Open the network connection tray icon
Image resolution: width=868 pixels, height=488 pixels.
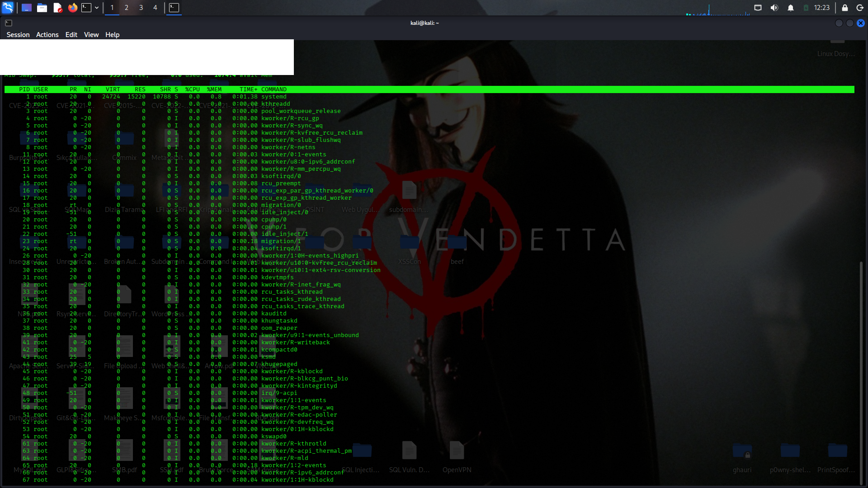(x=758, y=8)
